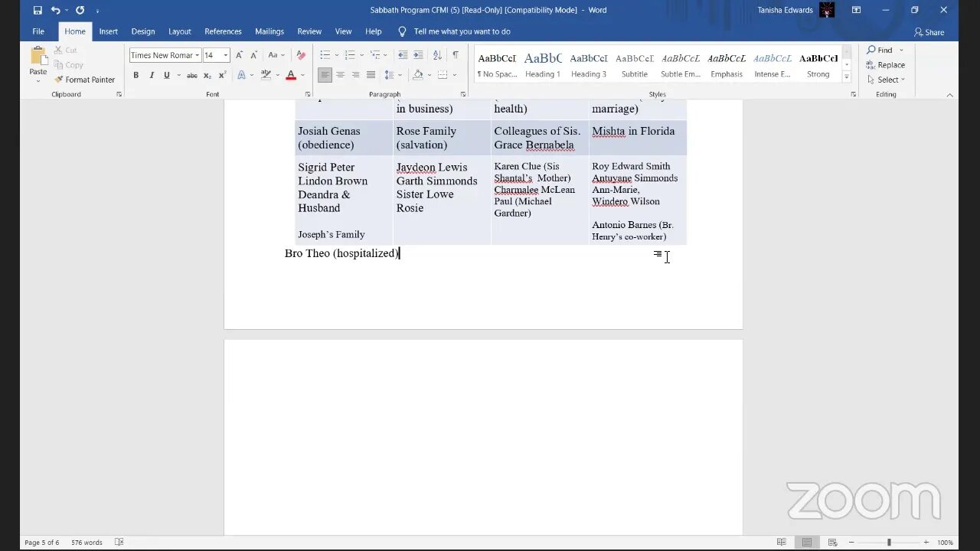Toggle Align Right paragraph alignment
The image size is (980, 551).
[x=355, y=75]
